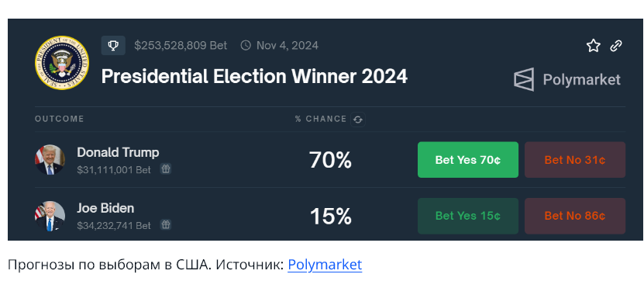Click the star favorite icon

pos(593,45)
